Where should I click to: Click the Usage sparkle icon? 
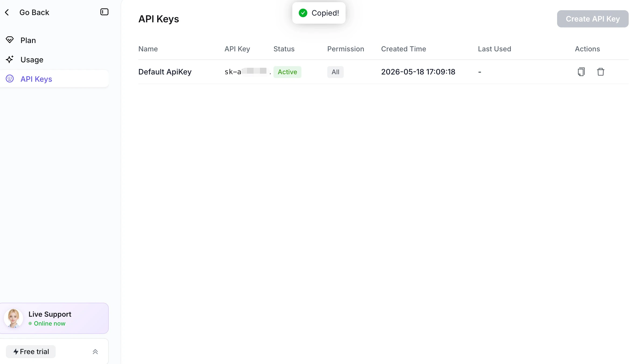pos(10,59)
